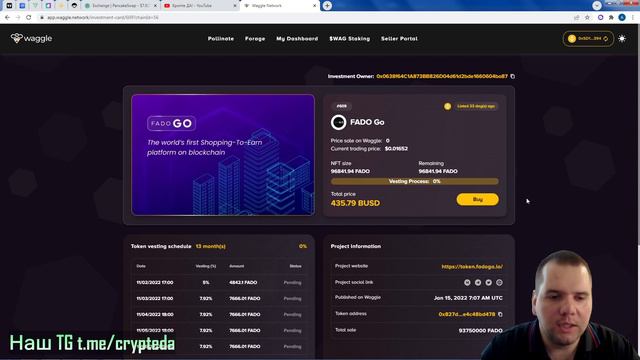
Task: Switch to the PancakeSwap Exchange tab
Action: click(120, 6)
